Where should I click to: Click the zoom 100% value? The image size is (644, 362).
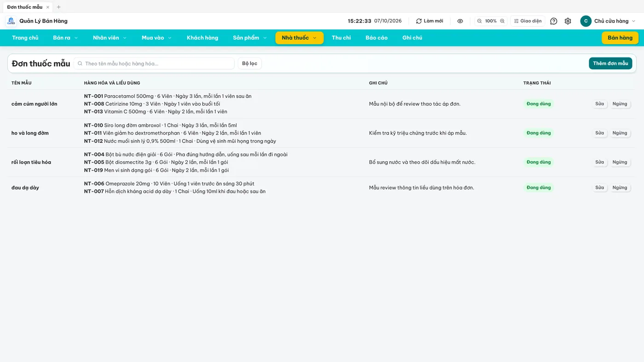491,21
